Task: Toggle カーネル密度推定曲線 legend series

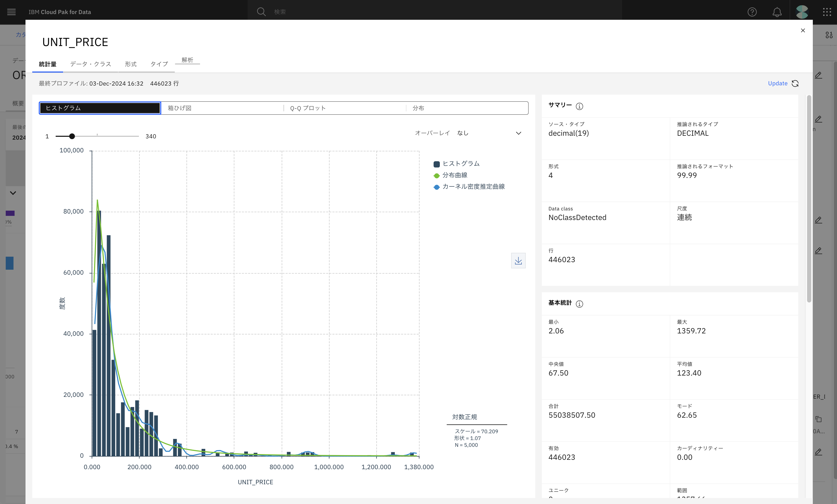Action: pos(469,187)
